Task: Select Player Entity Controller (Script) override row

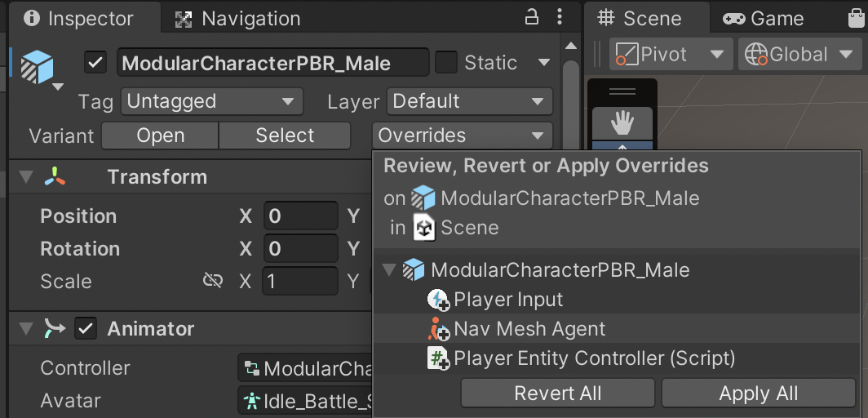Action: pyautogui.click(x=617, y=358)
